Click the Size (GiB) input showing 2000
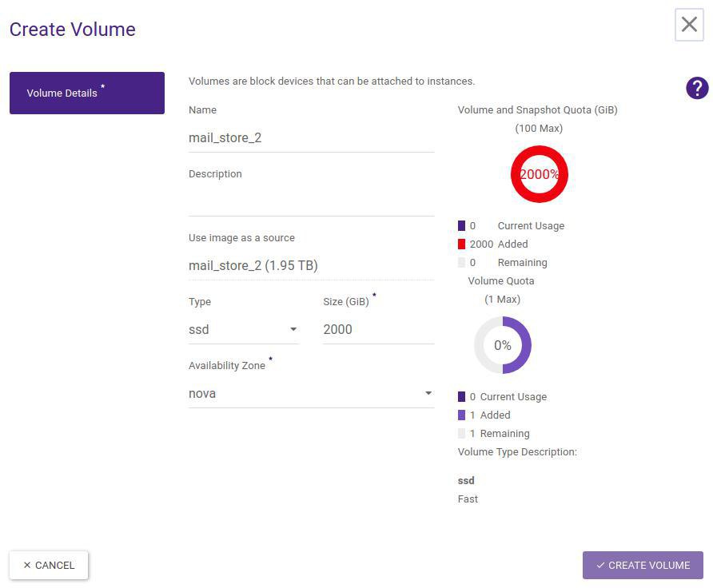 [x=378, y=329]
